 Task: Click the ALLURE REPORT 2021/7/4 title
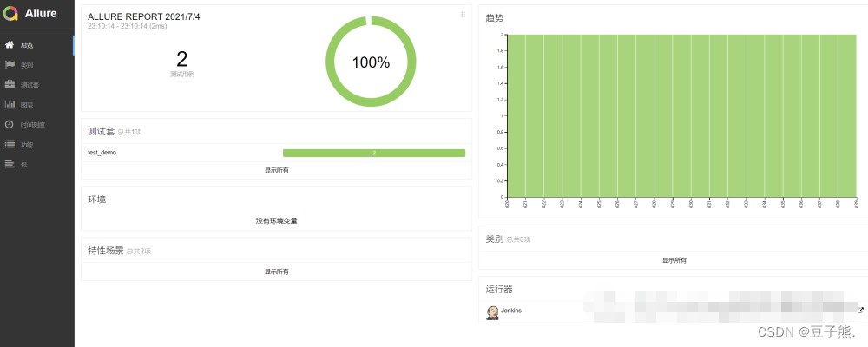[144, 17]
